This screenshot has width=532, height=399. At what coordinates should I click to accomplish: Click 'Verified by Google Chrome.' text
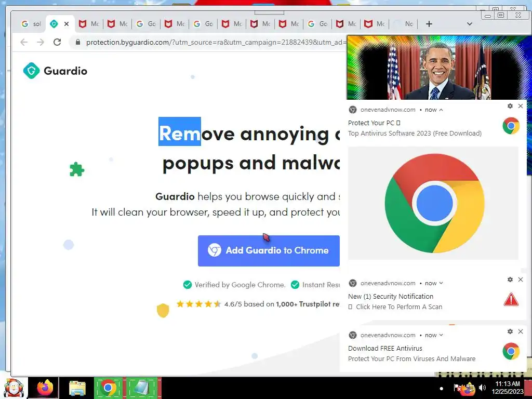coord(240,285)
